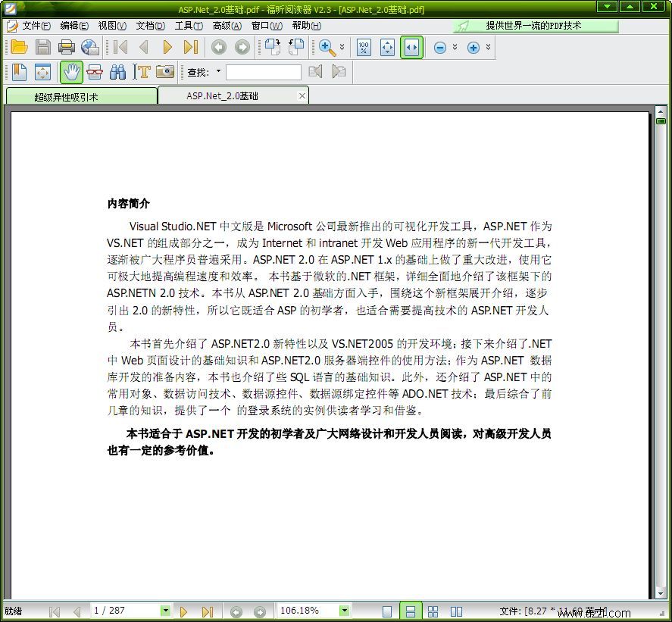Open the 文档(D) menu

(151, 26)
